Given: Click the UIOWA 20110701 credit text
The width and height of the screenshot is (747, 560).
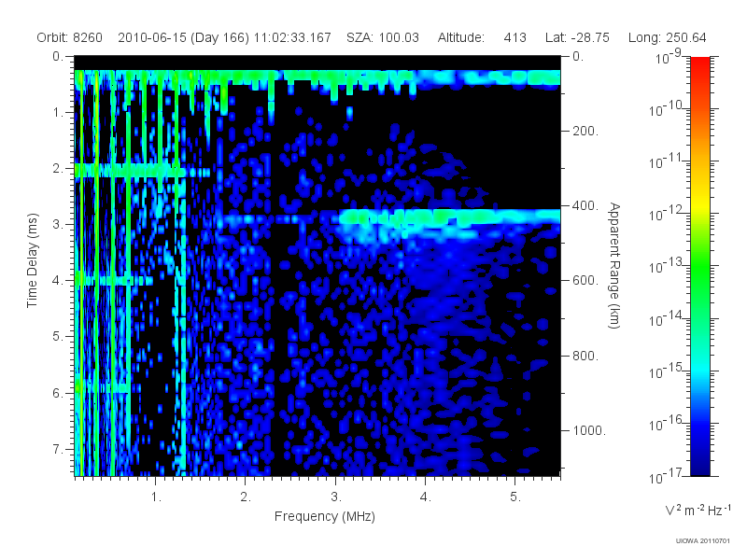Looking at the screenshot, I should 703,540.
